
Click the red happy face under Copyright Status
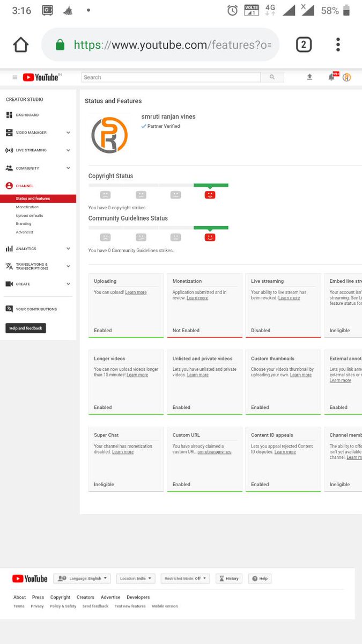click(210, 195)
